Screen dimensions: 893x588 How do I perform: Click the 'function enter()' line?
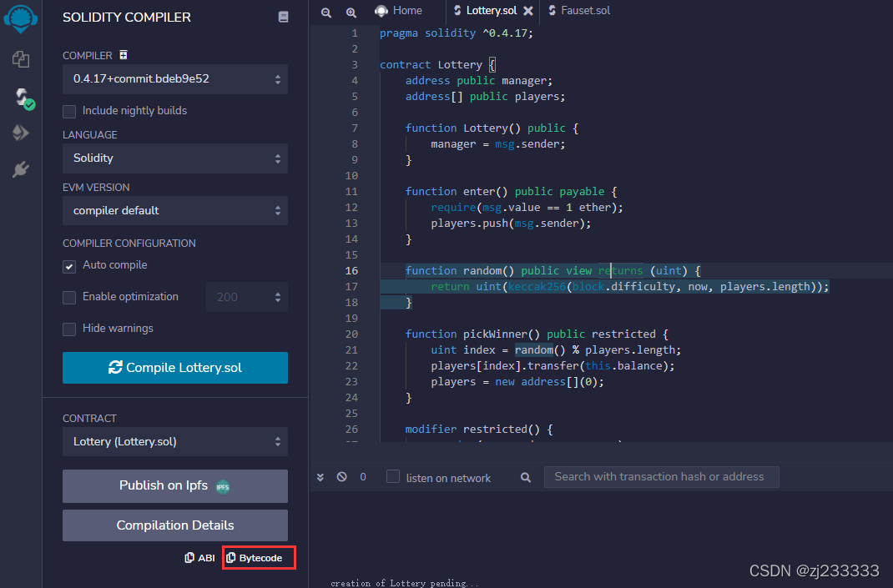click(511, 192)
